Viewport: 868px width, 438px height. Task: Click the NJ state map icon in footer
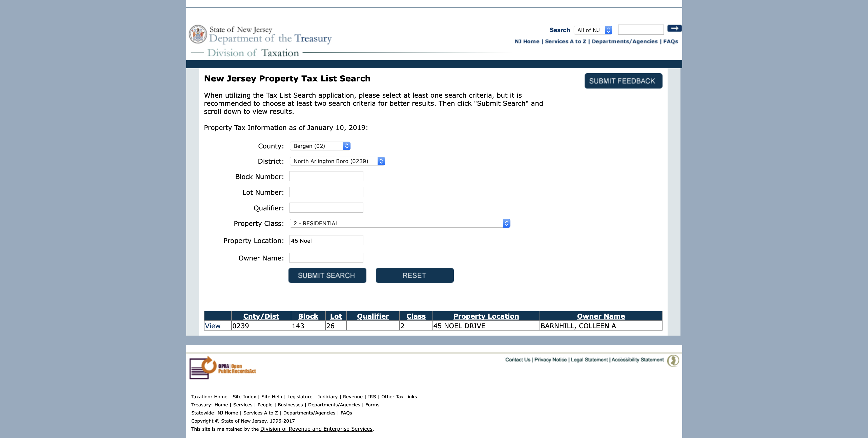673,360
